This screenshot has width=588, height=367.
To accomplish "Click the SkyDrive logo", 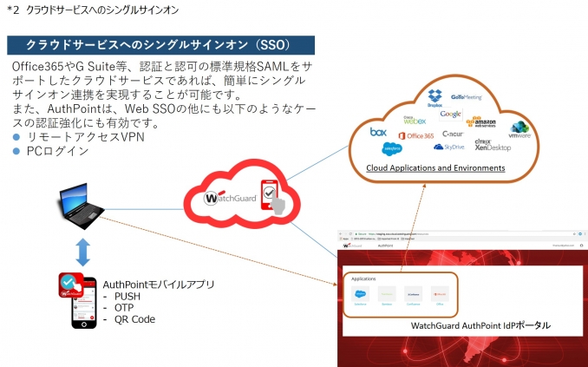I will [449, 147].
